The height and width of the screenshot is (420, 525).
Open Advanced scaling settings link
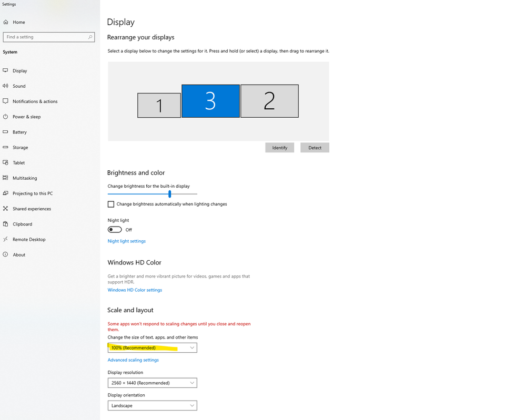coord(133,360)
